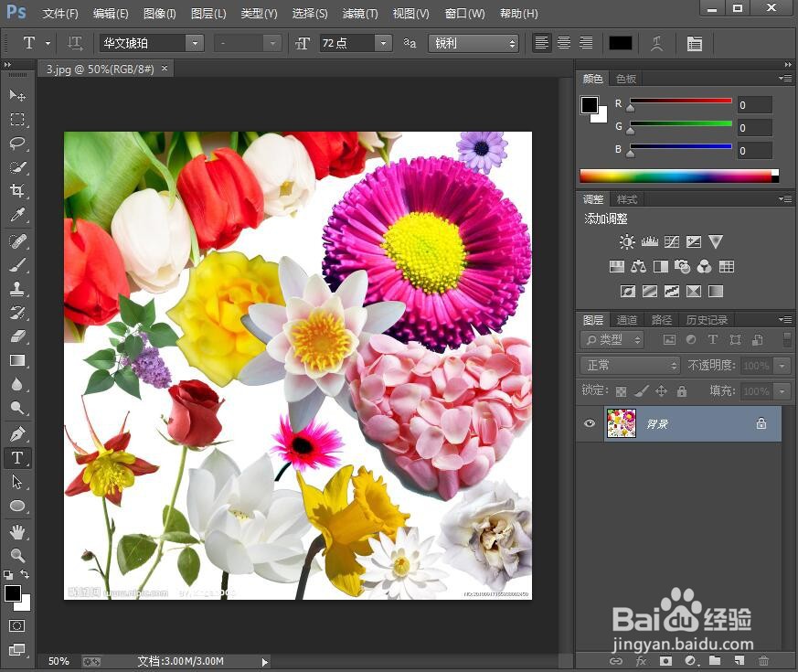The height and width of the screenshot is (672, 798).
Task: Select the Gradient tool
Action: 17,360
